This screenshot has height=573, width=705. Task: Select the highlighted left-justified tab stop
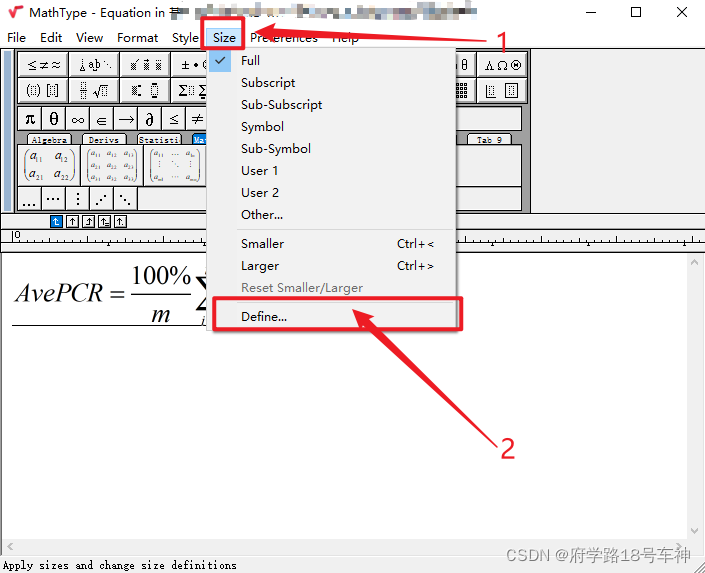[56, 222]
